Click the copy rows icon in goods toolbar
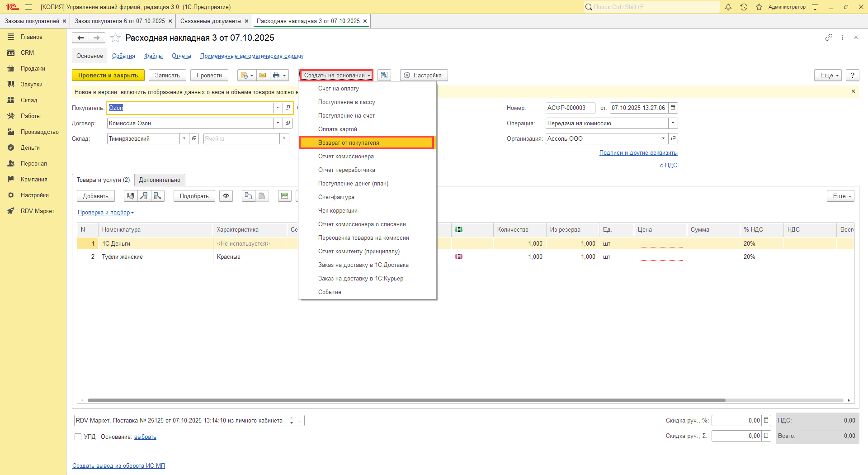This screenshot has width=868, height=475. [248, 196]
